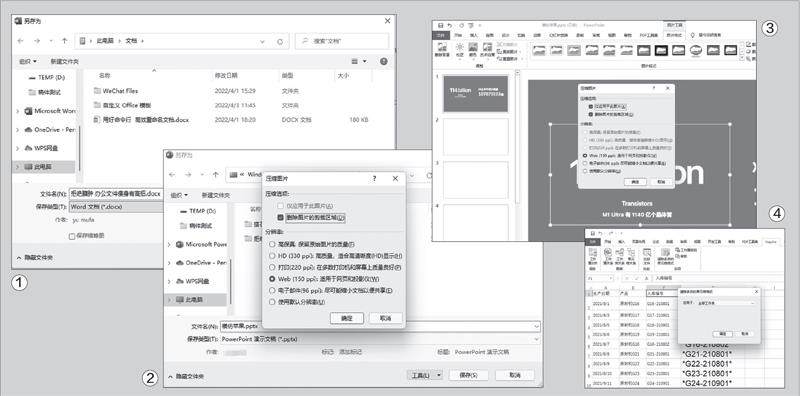Select 打印(220 ppi) radio in Save As 压缩图片 dialog
This screenshot has width=800, height=396.
pyautogui.click(x=272, y=267)
